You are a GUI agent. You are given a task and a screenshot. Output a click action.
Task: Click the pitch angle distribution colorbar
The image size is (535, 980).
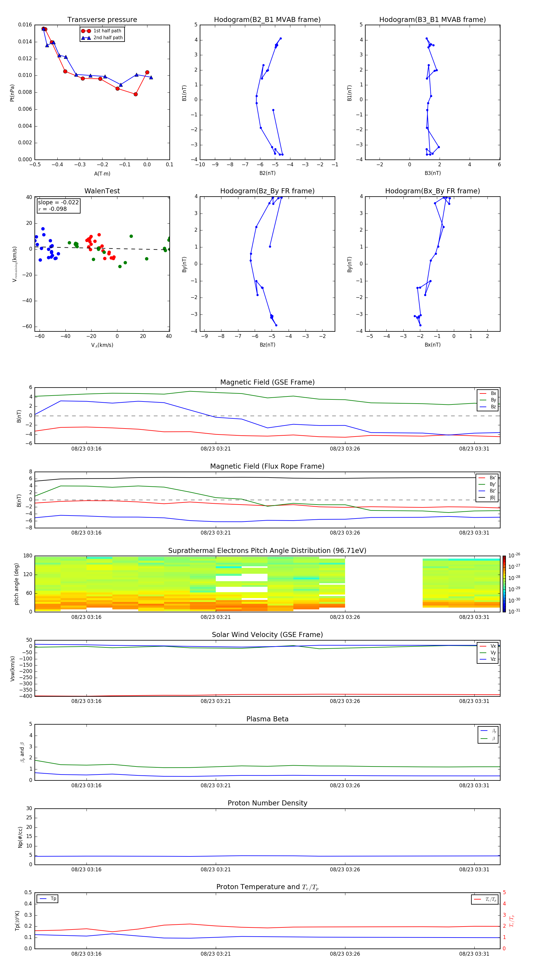[504, 584]
